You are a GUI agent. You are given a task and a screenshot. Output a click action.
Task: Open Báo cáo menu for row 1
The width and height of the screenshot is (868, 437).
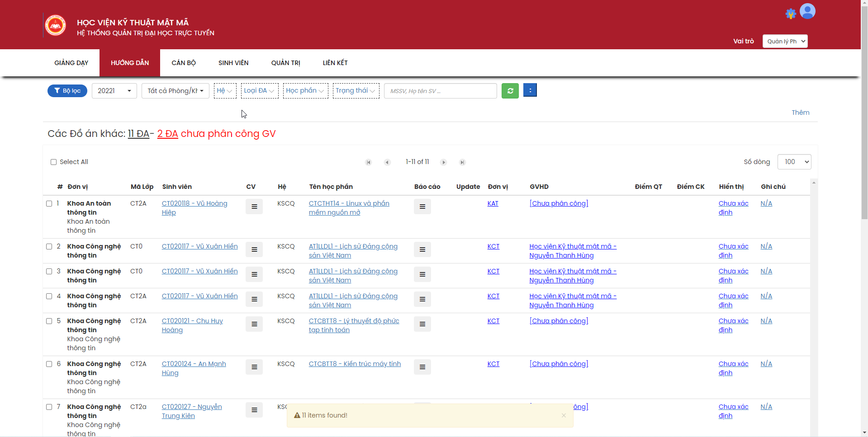422,207
